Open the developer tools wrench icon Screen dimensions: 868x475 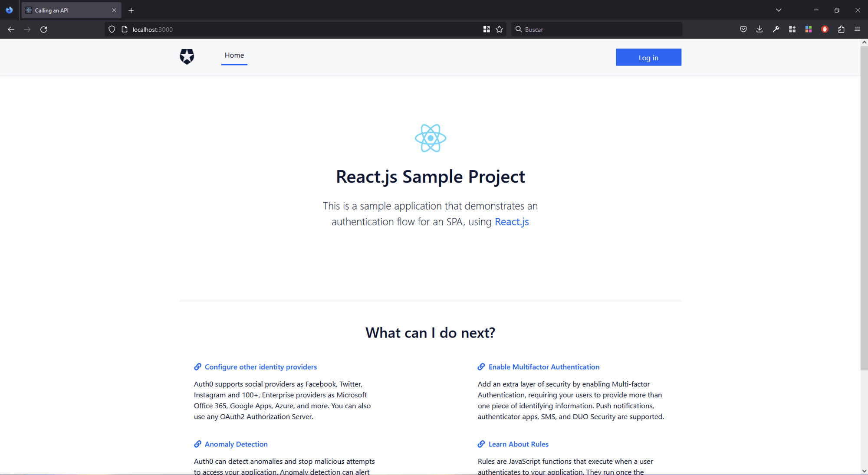(776, 29)
